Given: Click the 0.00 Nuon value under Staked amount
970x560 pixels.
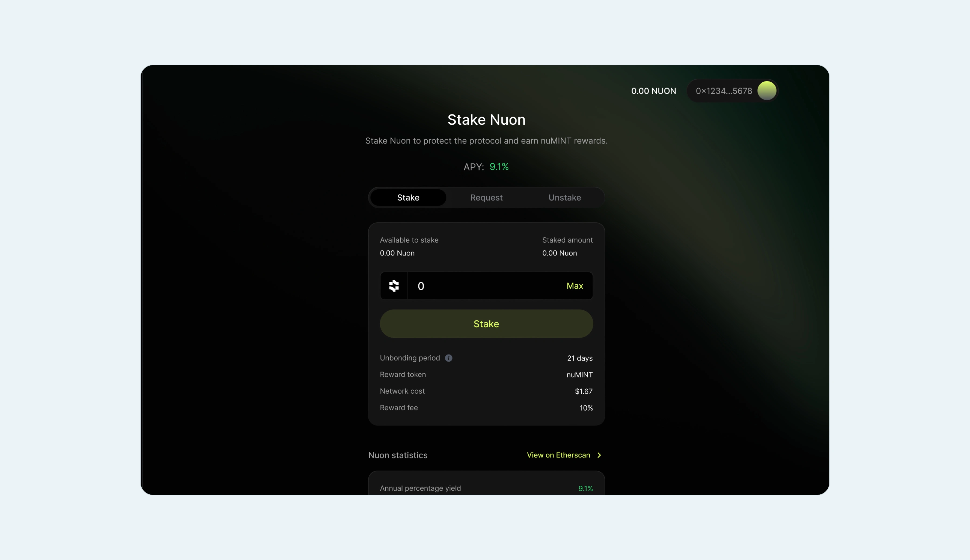Looking at the screenshot, I should click(x=560, y=253).
